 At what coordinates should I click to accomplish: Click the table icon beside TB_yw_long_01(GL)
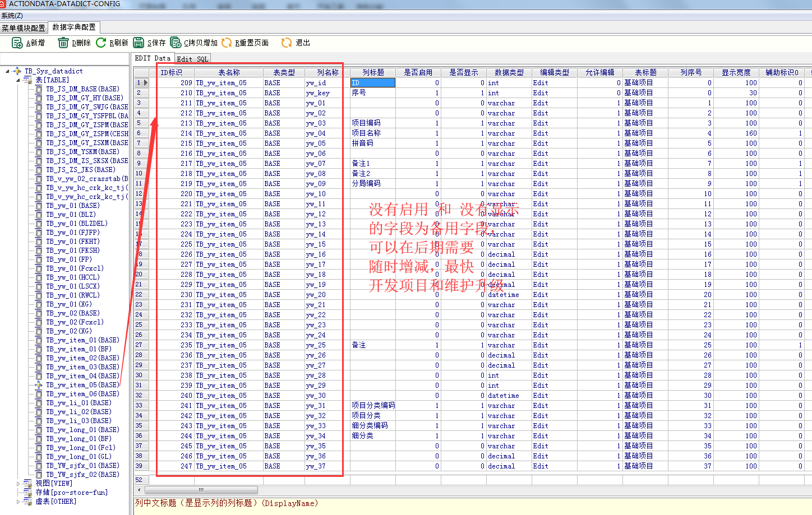click(39, 457)
